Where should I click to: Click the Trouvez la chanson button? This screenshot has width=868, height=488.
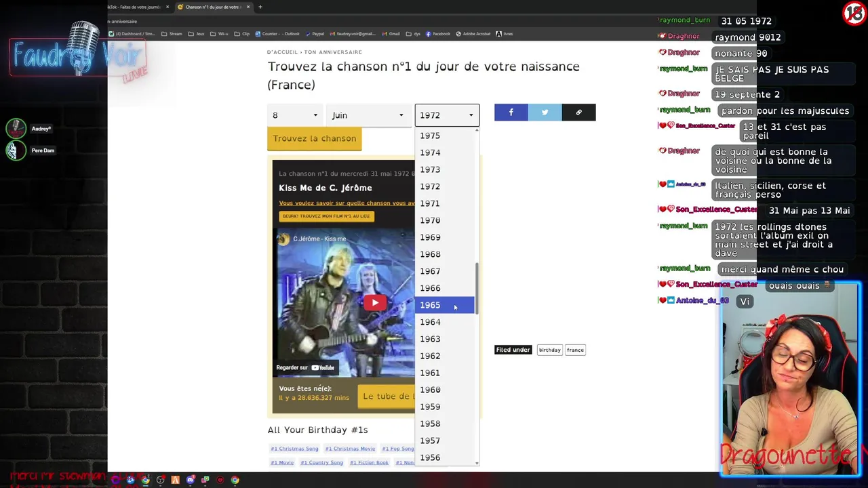point(315,139)
